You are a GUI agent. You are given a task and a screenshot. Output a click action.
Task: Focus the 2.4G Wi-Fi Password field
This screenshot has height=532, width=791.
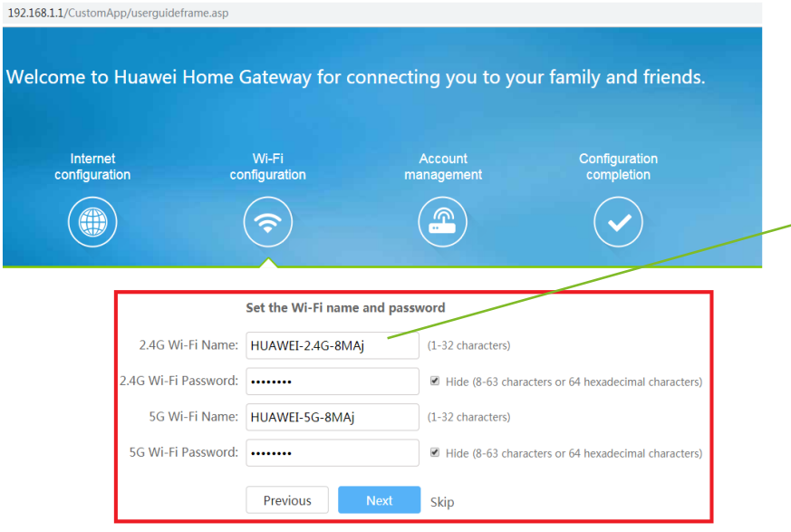click(333, 382)
